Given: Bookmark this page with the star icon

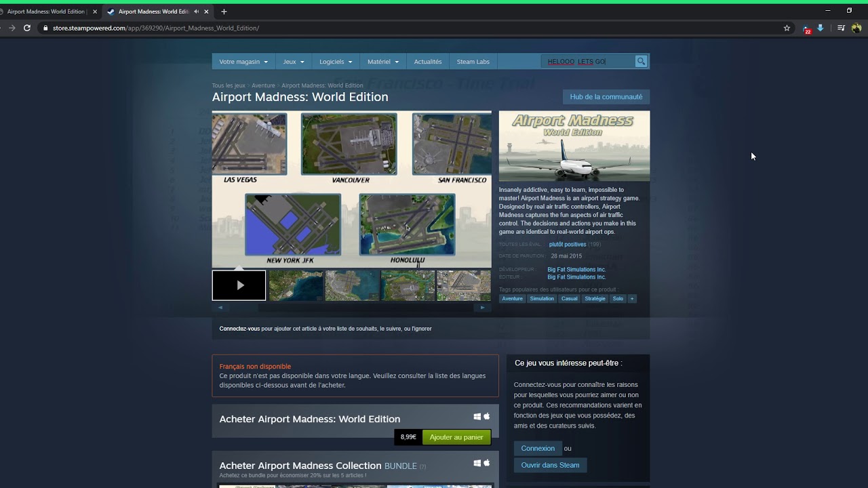Looking at the screenshot, I should (787, 28).
